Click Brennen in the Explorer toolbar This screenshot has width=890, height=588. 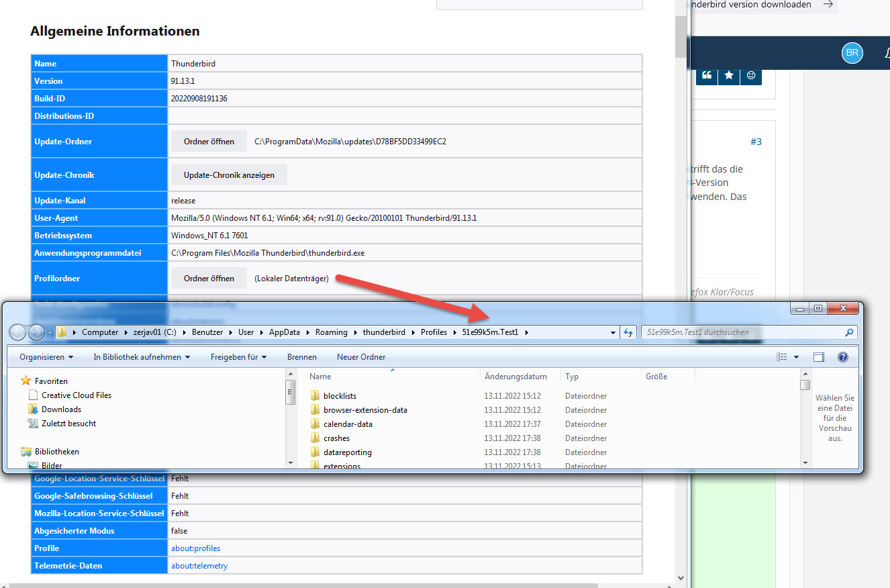[301, 357]
